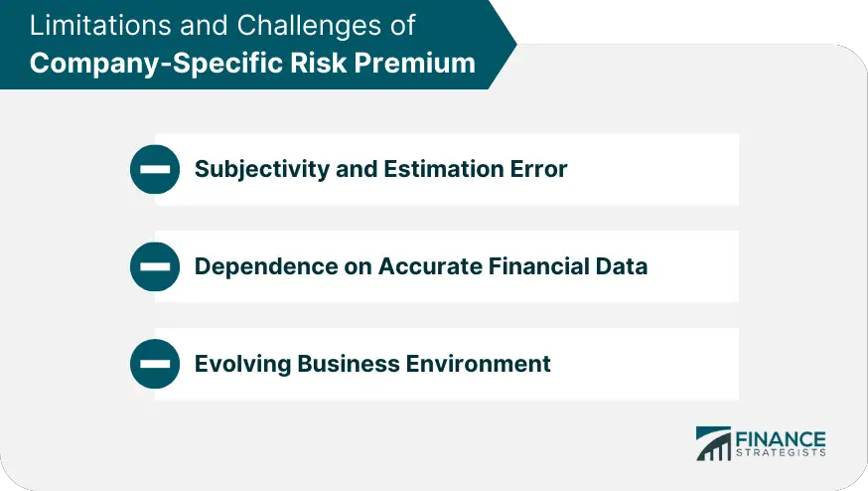Click the heading line Limitations and Challenges of
868x491 pixels.
(x=222, y=26)
